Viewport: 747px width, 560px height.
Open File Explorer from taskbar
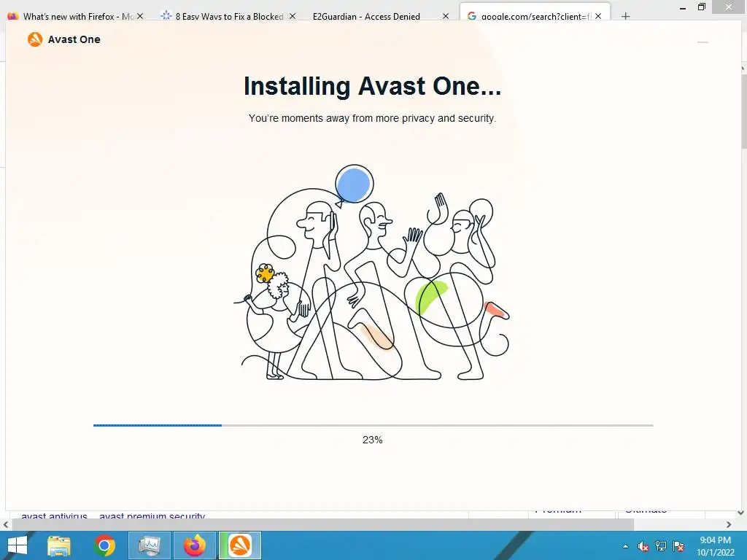(x=58, y=545)
